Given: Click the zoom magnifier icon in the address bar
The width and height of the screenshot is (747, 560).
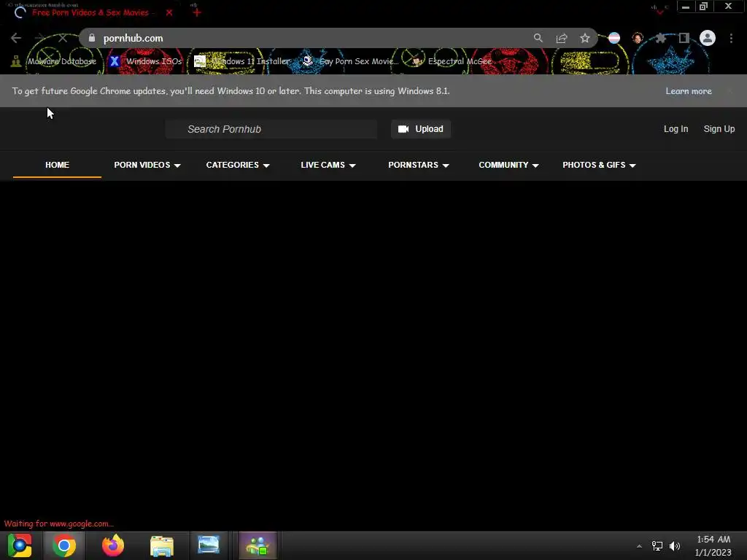Looking at the screenshot, I should pyautogui.click(x=538, y=38).
